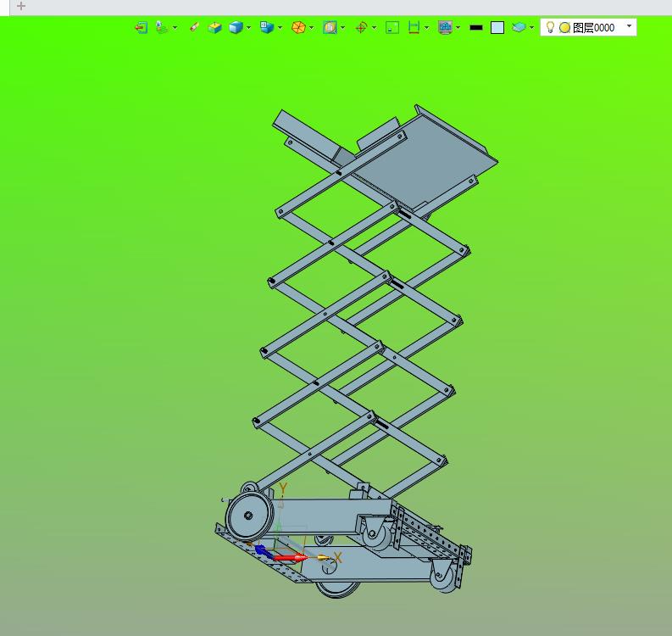This screenshot has height=636, width=672.
Task: Choose the blue solid cube icon
Action: pyautogui.click(x=236, y=27)
